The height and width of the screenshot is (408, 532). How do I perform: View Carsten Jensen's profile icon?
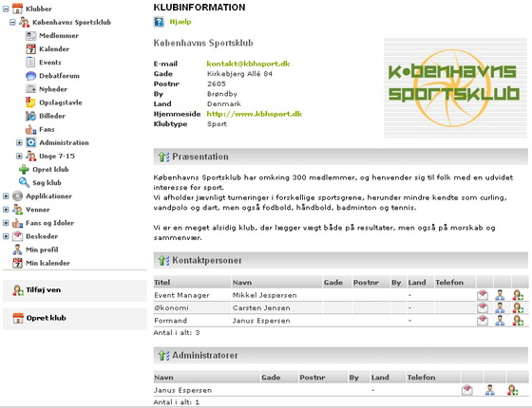500,307
